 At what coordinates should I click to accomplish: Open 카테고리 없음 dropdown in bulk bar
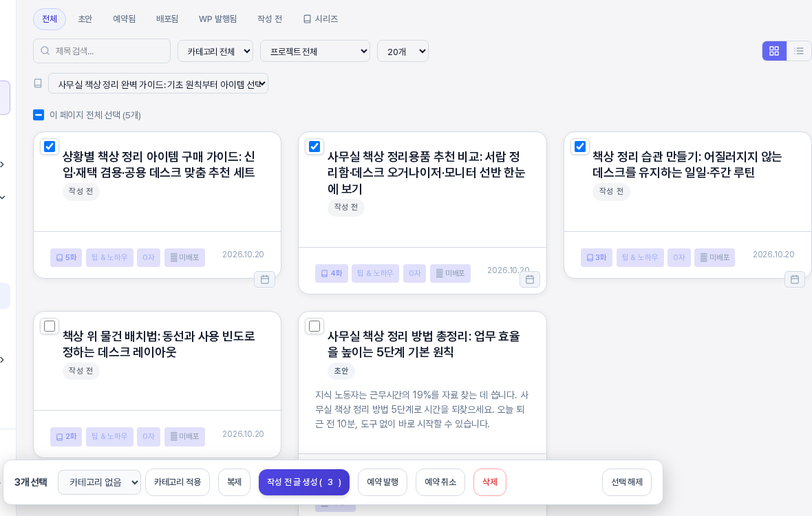pyautogui.click(x=99, y=482)
